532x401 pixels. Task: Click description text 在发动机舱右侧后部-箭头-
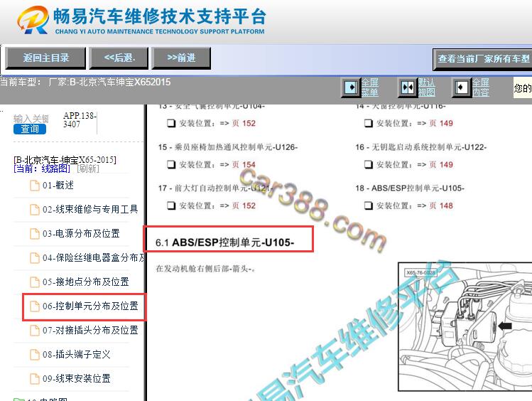(205, 269)
